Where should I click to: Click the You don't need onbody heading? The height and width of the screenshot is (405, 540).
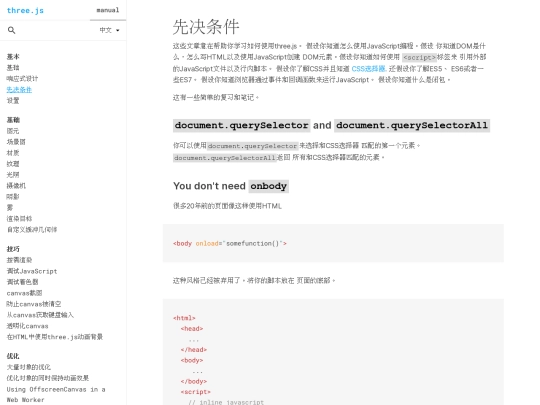(x=231, y=186)
